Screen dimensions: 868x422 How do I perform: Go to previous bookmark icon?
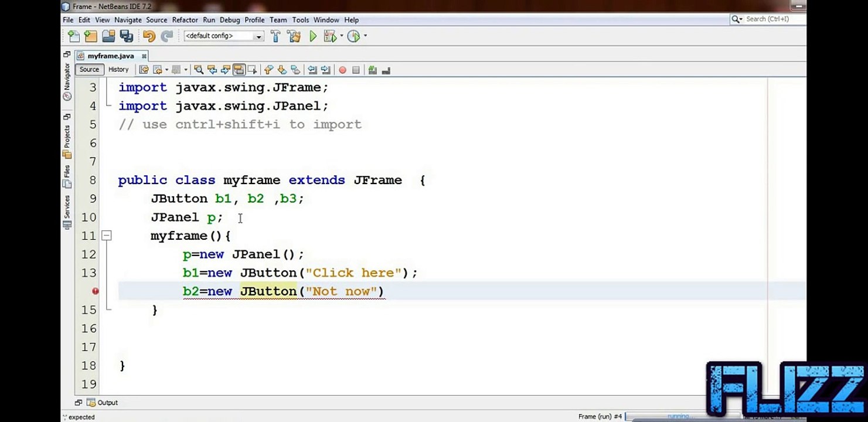pyautogui.click(x=268, y=70)
